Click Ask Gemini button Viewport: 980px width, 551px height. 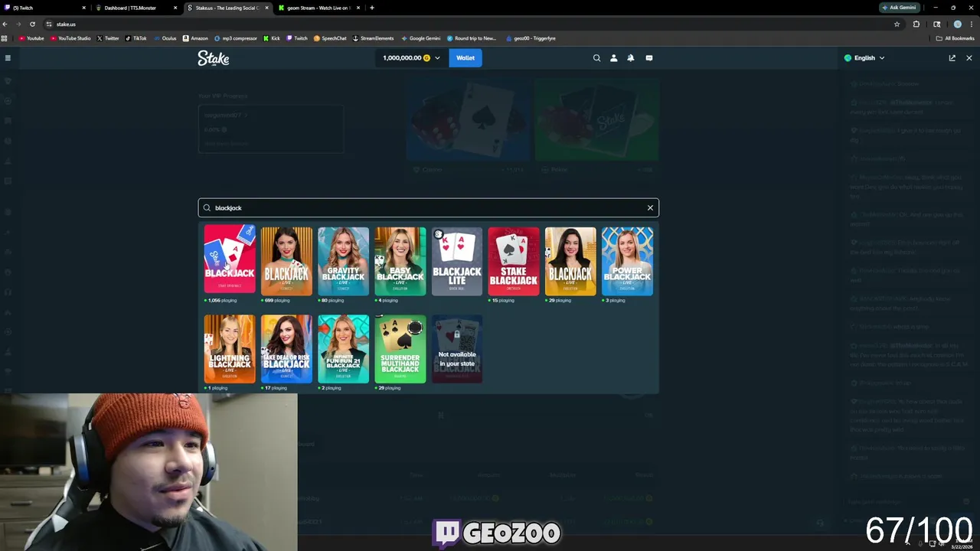[899, 8]
